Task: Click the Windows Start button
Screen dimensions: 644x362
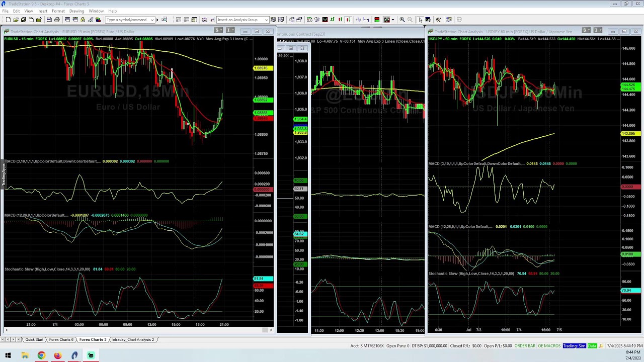Action: pyautogui.click(x=8, y=356)
